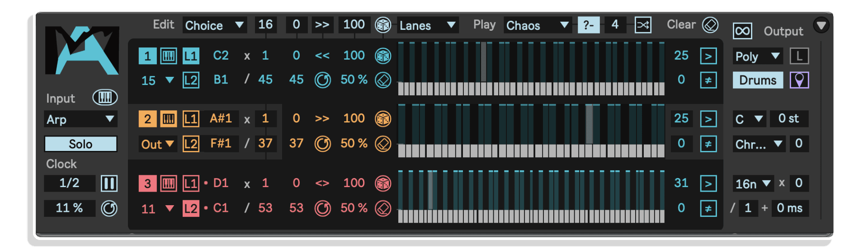Screen dimensions: 868x249
Task: Click the <> direction button in lane 3
Action: click(x=322, y=183)
